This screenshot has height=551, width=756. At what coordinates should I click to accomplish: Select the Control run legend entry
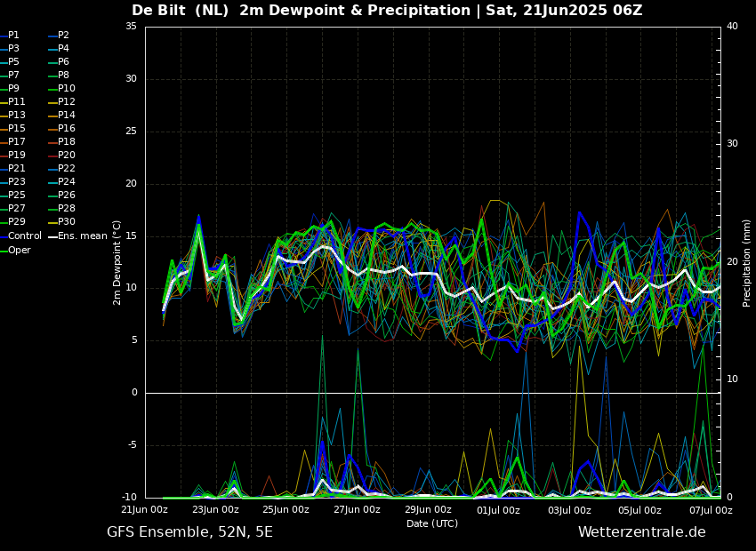[25, 236]
